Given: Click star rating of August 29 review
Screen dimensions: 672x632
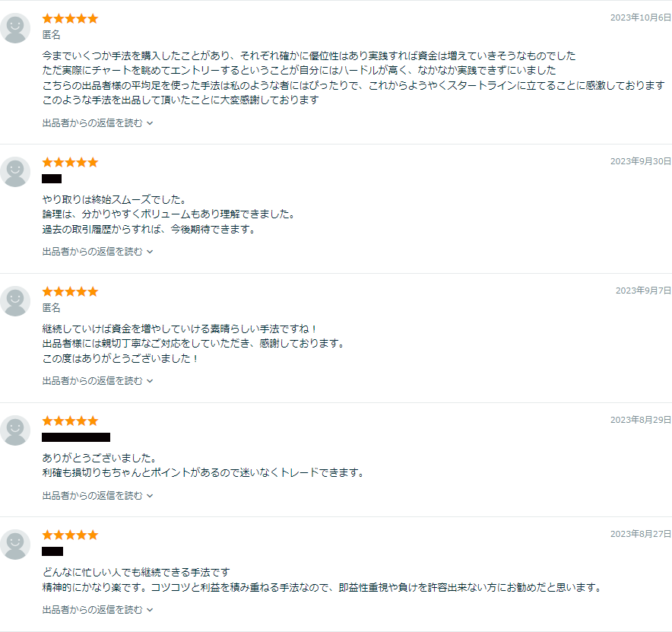Looking at the screenshot, I should 70,421.
